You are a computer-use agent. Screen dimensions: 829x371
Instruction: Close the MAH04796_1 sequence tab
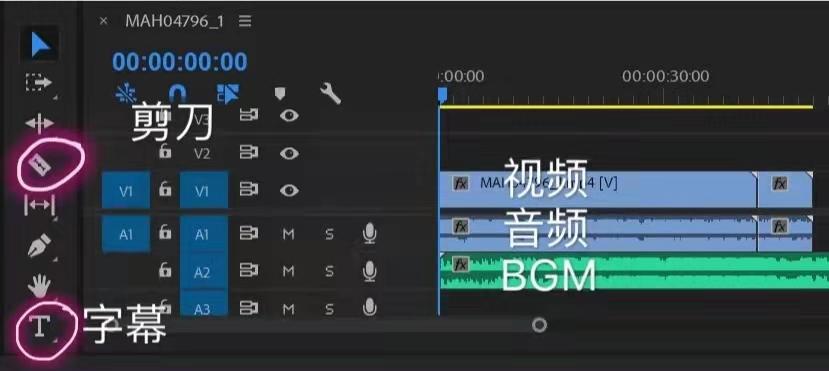tap(104, 21)
